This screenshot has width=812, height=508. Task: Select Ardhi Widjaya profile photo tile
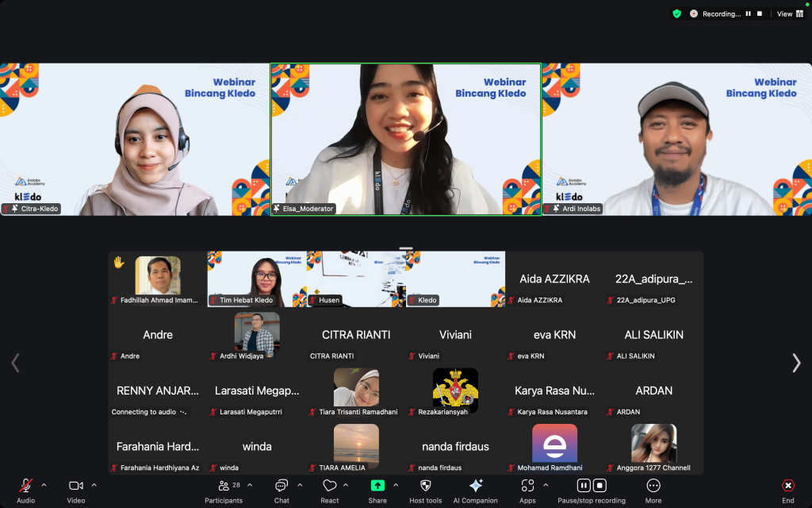point(257,335)
